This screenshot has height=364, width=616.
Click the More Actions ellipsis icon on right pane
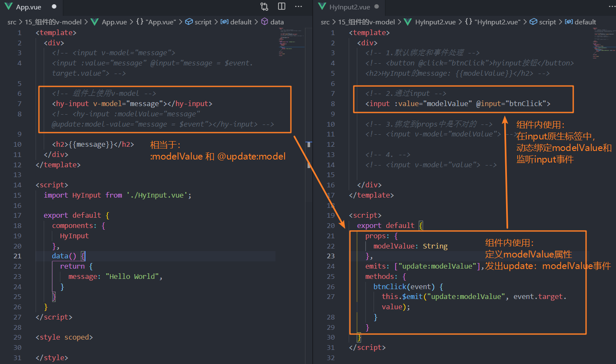point(612,6)
